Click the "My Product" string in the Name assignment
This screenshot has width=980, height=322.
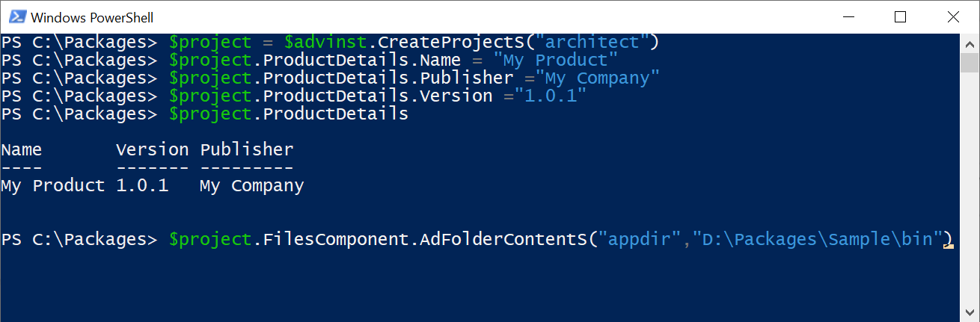pos(556,60)
